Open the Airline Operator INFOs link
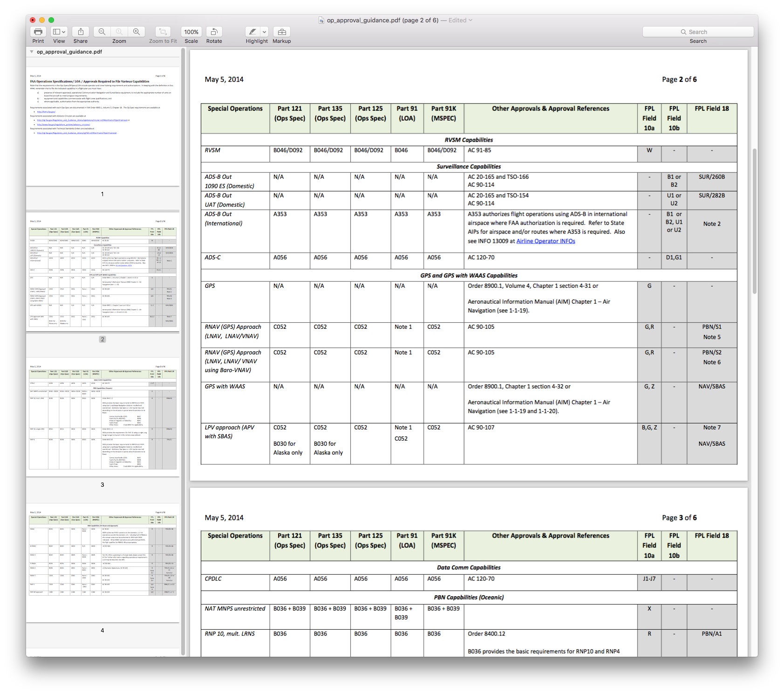 click(x=545, y=241)
